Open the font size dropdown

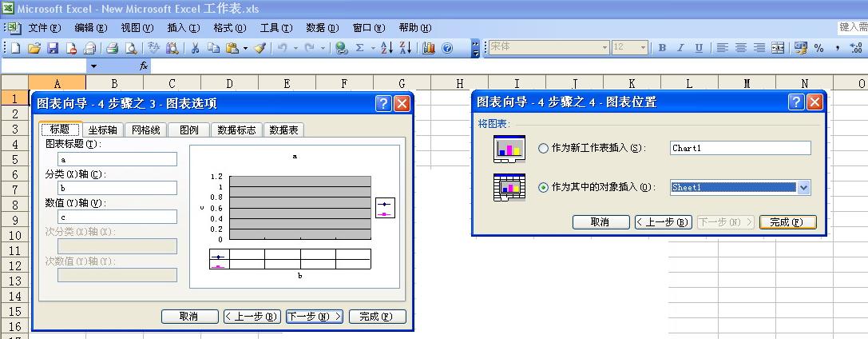(x=643, y=48)
